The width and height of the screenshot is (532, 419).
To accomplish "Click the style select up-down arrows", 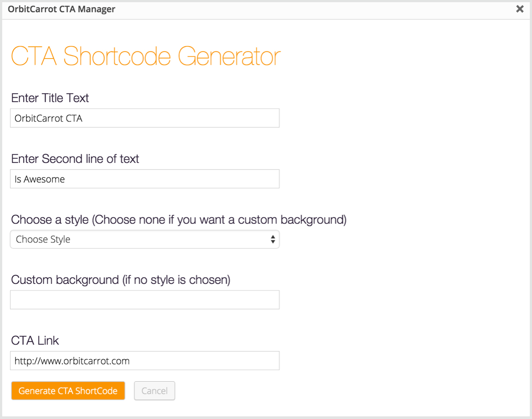I will coord(273,239).
